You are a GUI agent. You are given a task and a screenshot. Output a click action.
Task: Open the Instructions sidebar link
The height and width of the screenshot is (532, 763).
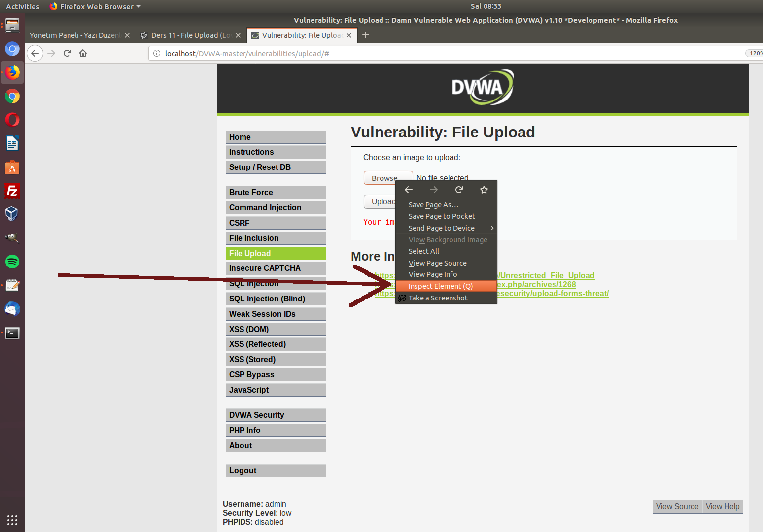tap(276, 152)
